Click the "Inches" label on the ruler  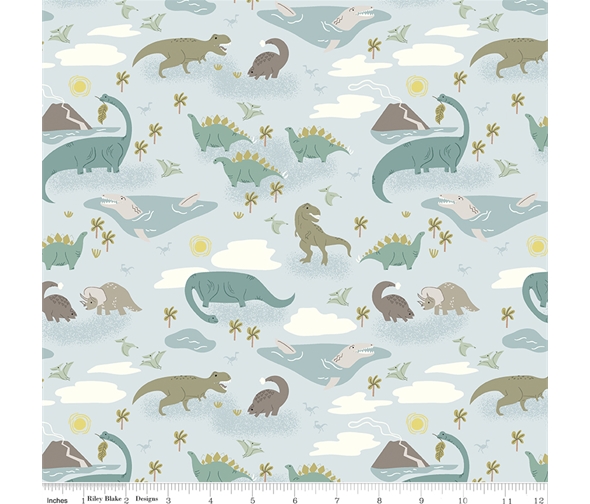coord(57,501)
